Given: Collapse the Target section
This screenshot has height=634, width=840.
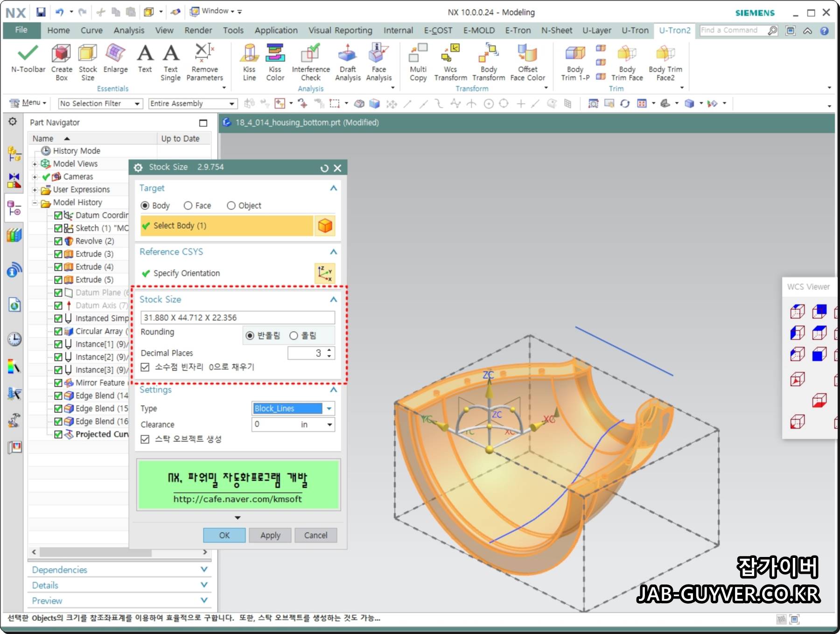Looking at the screenshot, I should [x=333, y=188].
